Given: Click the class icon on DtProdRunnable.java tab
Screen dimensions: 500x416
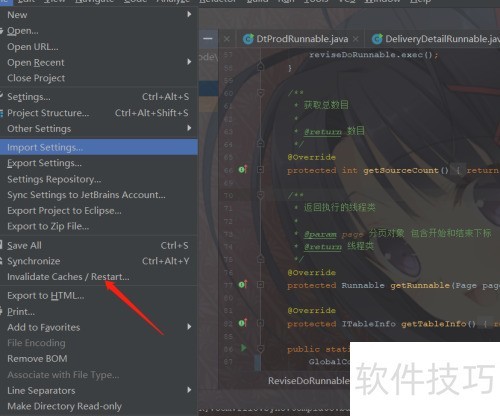Looking at the screenshot, I should [248, 39].
